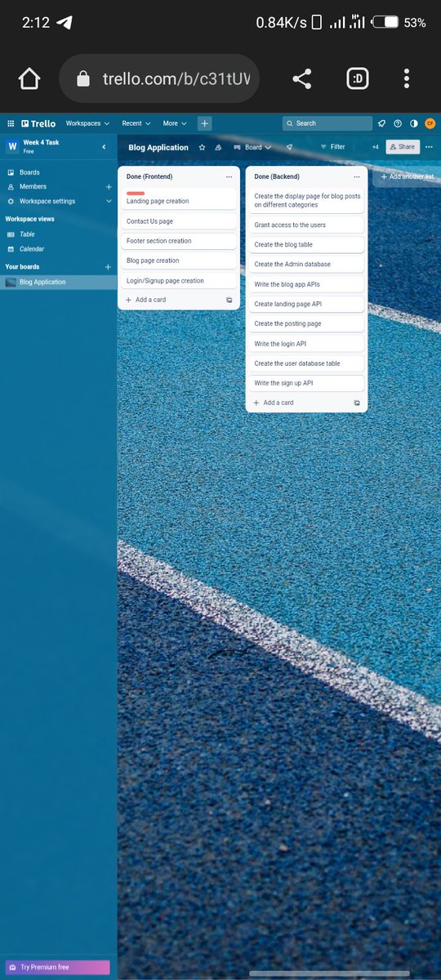Viewport: 441px width, 980px height.
Task: Open Grant access to the users card
Action: click(x=306, y=225)
